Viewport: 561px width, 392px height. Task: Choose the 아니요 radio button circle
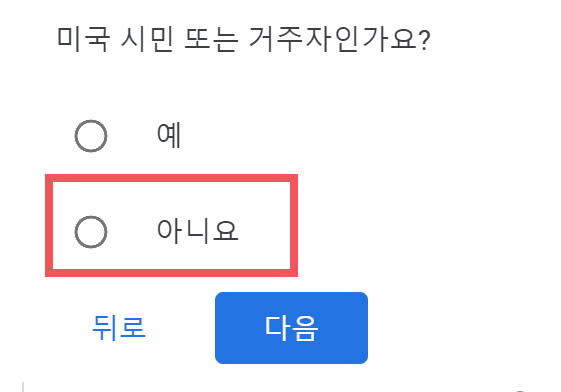[91, 232]
